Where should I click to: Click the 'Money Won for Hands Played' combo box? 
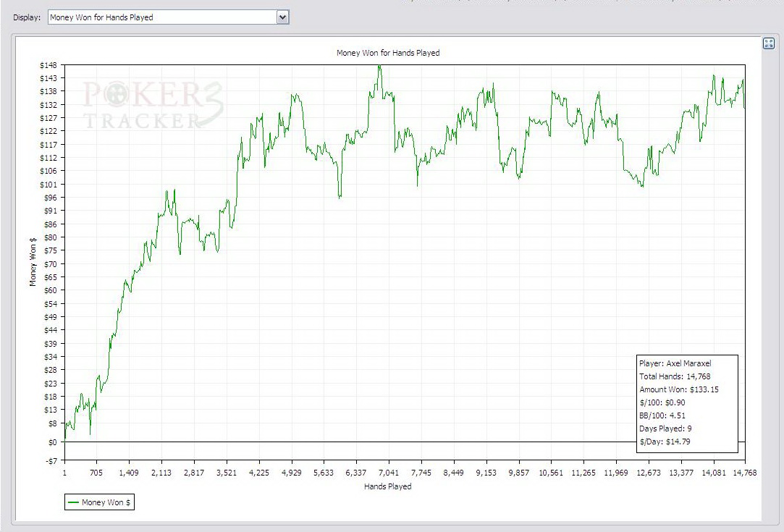(162, 17)
